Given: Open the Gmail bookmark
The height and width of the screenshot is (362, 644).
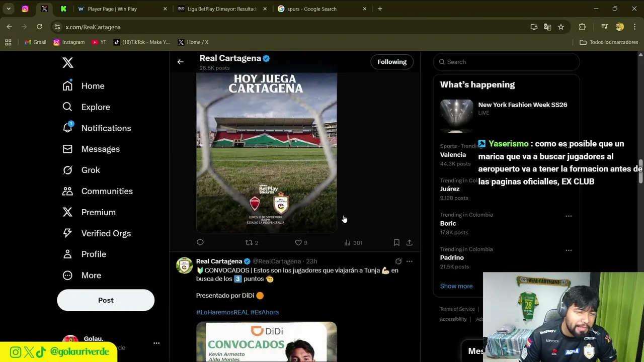Looking at the screenshot, I should click(35, 42).
